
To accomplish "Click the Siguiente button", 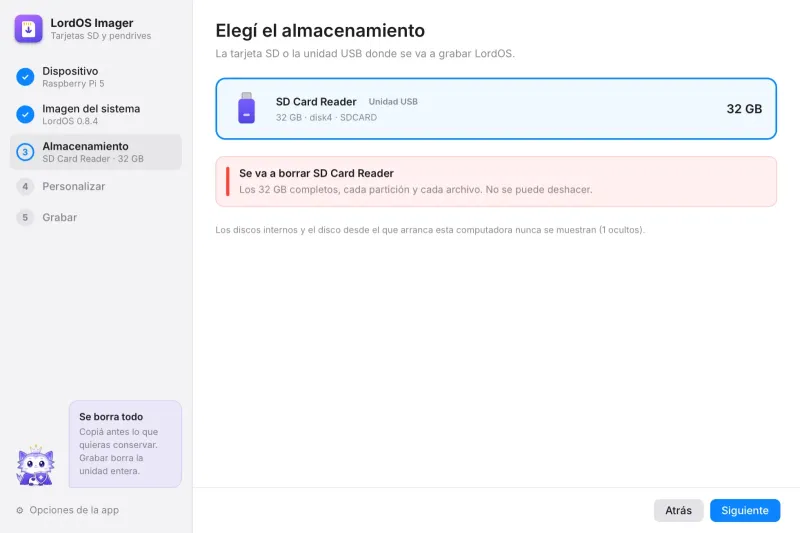I will (745, 511).
